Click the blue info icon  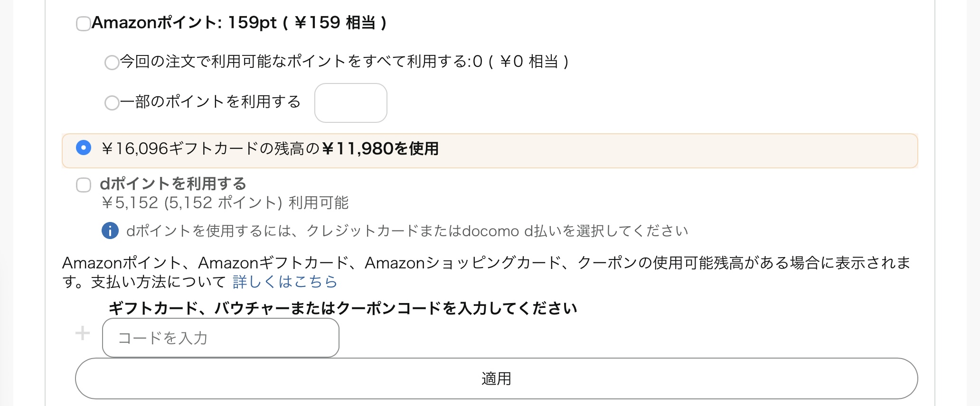pos(110,231)
